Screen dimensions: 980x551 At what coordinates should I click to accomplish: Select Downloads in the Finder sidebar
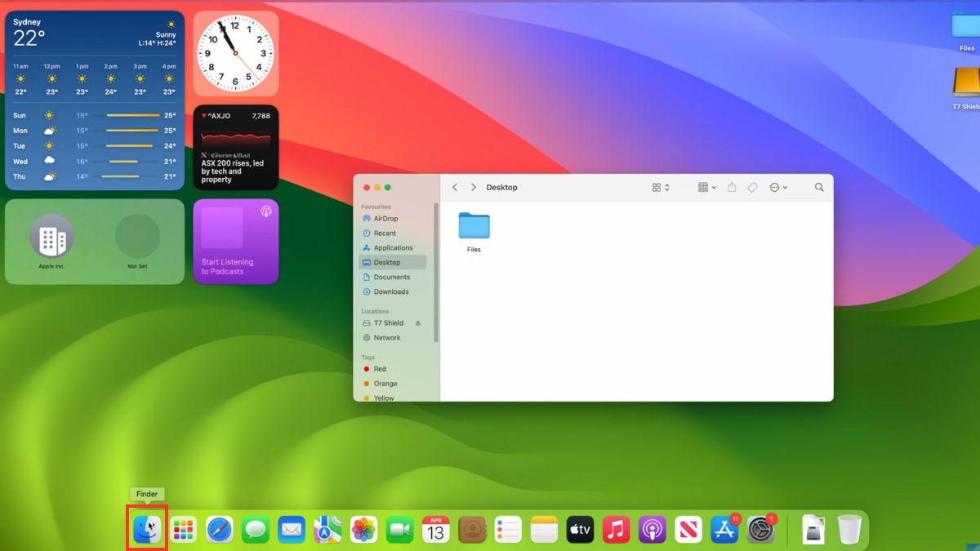click(x=389, y=291)
